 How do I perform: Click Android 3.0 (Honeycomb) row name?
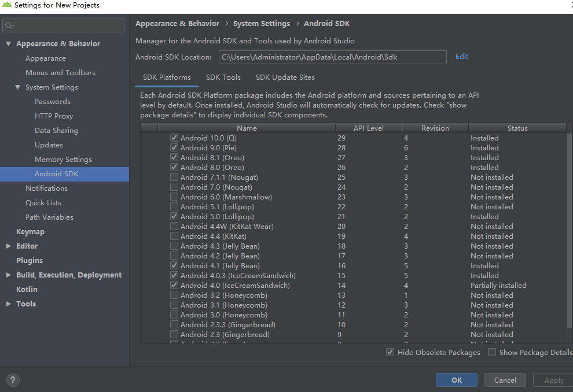(223, 315)
